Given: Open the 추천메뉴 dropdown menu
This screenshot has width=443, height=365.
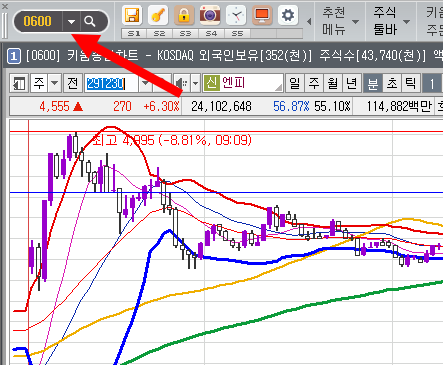Looking at the screenshot, I should click(x=340, y=22).
